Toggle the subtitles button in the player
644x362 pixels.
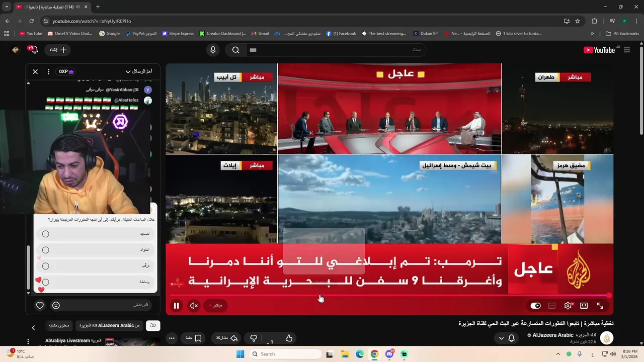(x=552, y=305)
